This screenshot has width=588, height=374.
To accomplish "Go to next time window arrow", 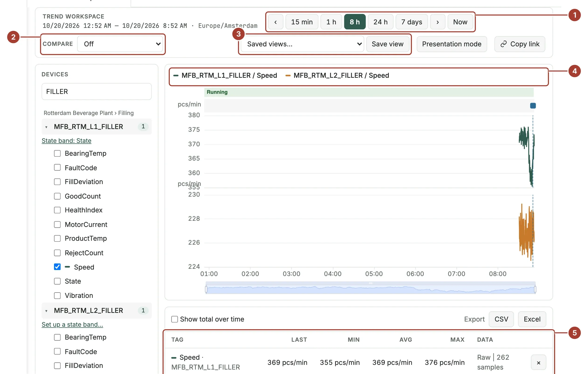I will coord(438,22).
